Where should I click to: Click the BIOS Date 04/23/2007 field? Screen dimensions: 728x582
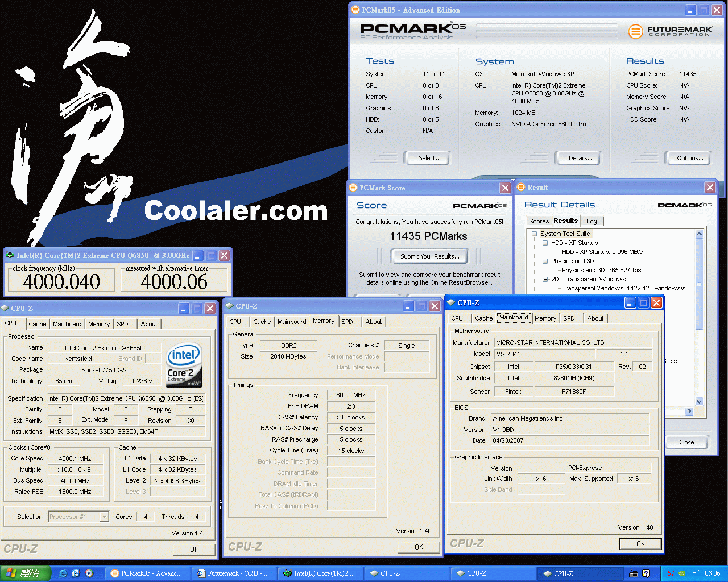point(570,440)
